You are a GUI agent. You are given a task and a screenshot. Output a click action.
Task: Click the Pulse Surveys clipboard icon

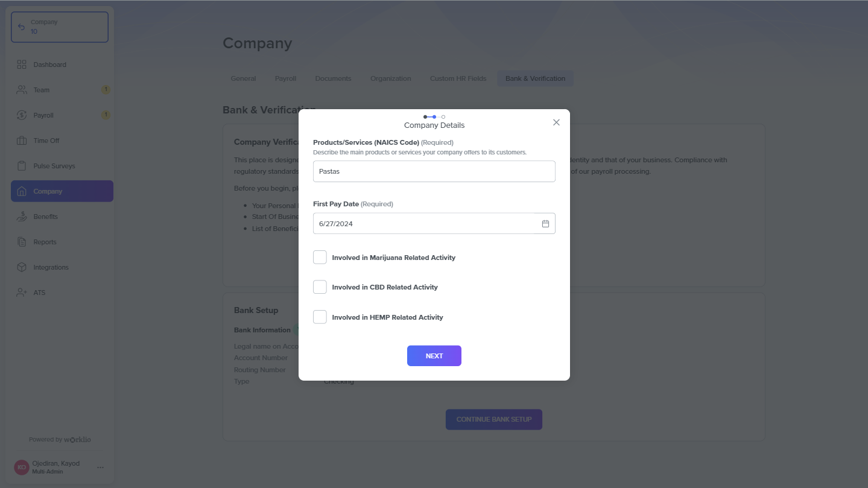click(22, 166)
